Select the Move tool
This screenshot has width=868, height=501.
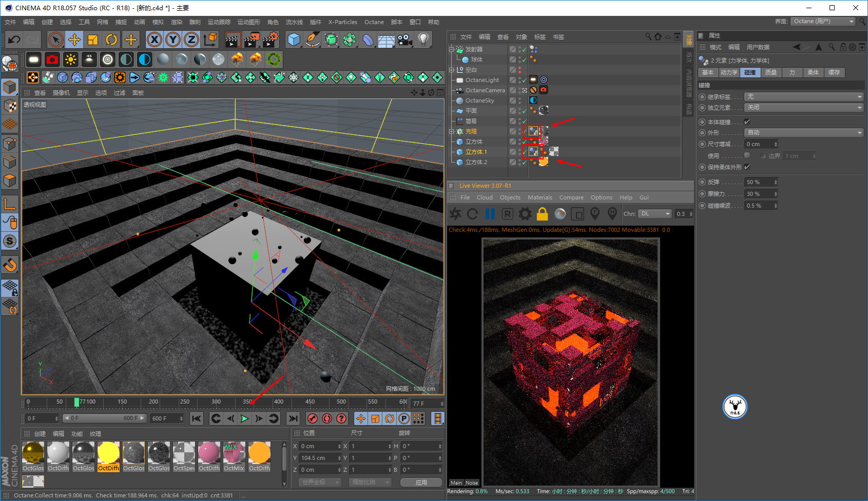coord(74,39)
